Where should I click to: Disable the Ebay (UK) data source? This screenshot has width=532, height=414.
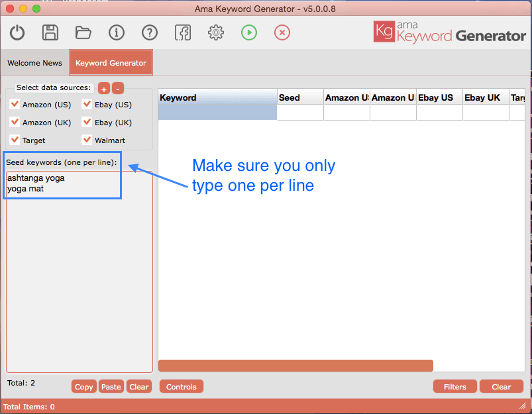click(87, 122)
